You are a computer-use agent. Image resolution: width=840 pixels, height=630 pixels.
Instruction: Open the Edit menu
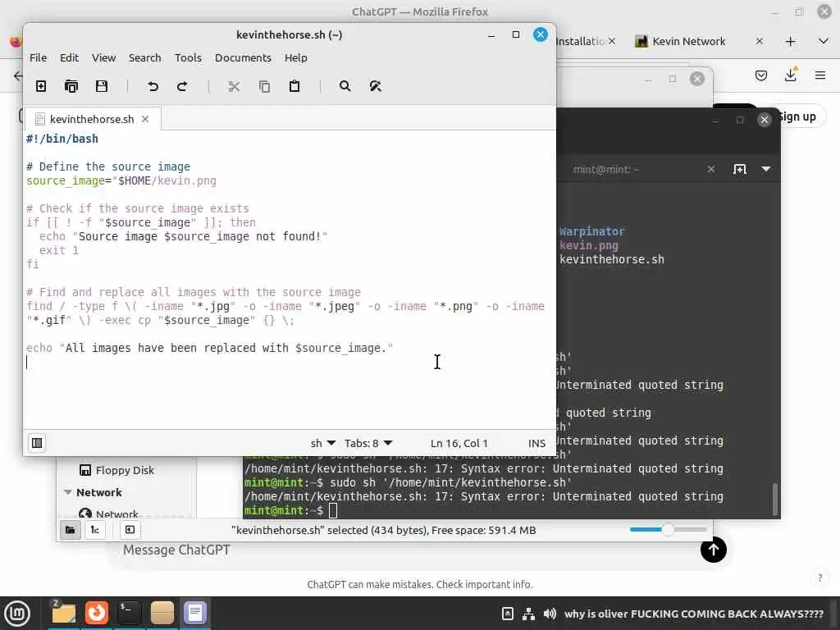(69, 58)
